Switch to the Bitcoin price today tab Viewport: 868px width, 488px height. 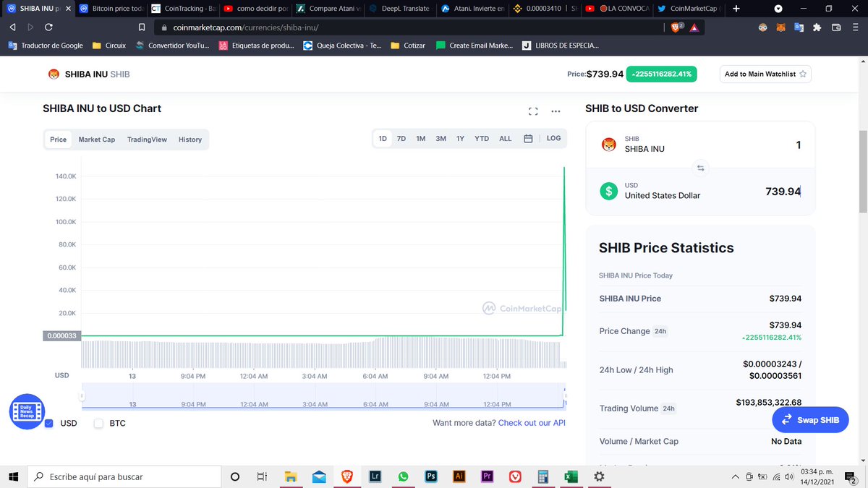click(110, 9)
